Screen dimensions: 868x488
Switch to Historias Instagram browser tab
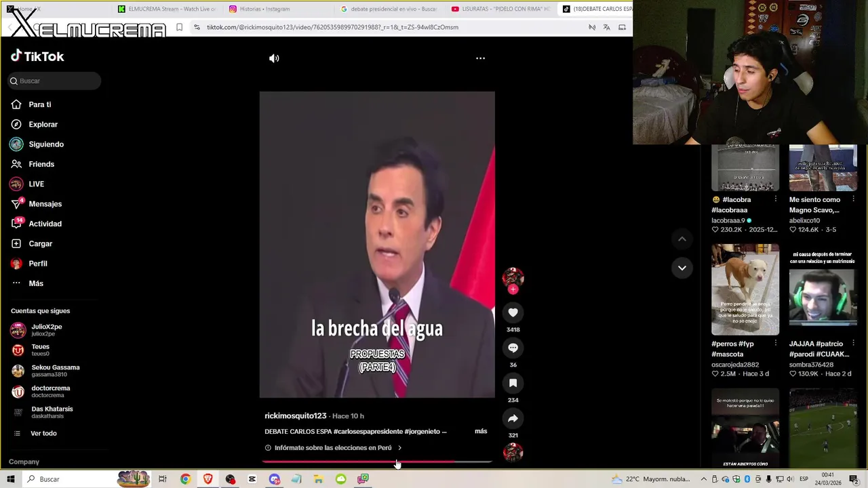click(264, 9)
